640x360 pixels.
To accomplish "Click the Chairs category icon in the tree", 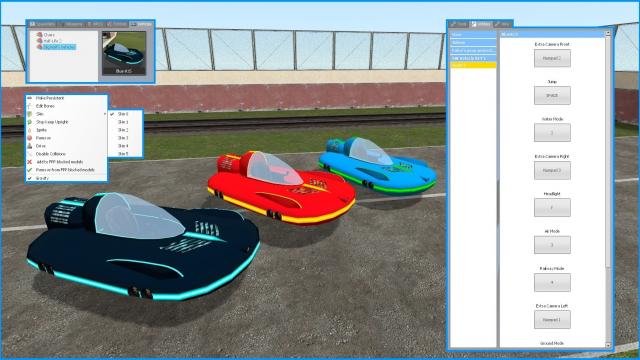I will click(x=40, y=35).
